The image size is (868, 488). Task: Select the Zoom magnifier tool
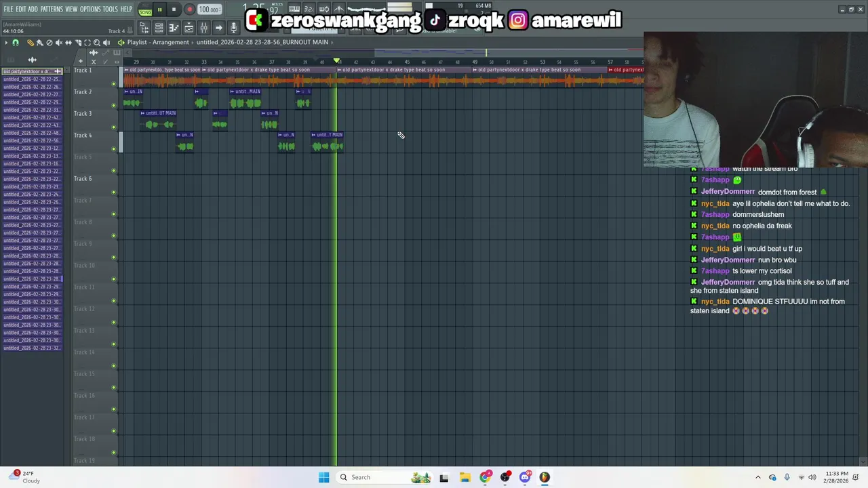96,43
